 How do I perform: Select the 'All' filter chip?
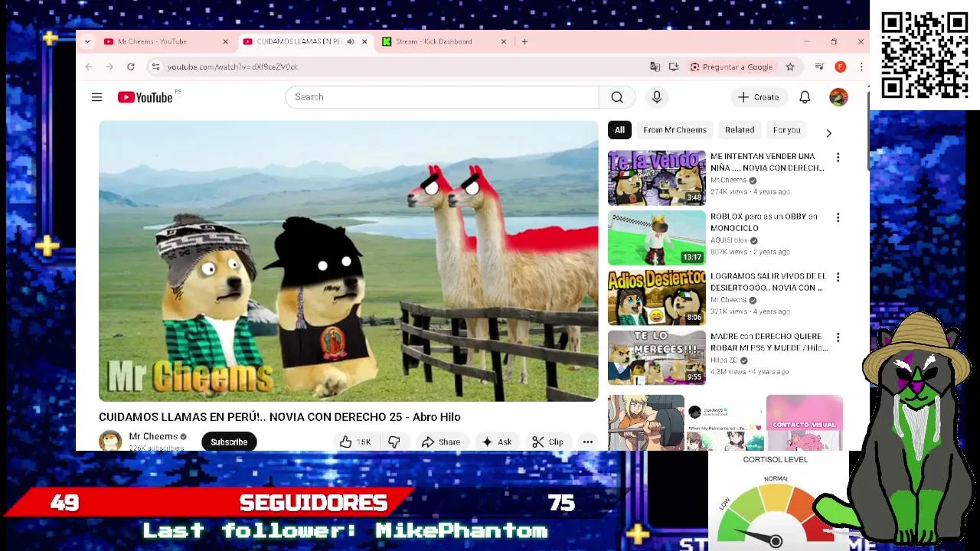pos(619,130)
